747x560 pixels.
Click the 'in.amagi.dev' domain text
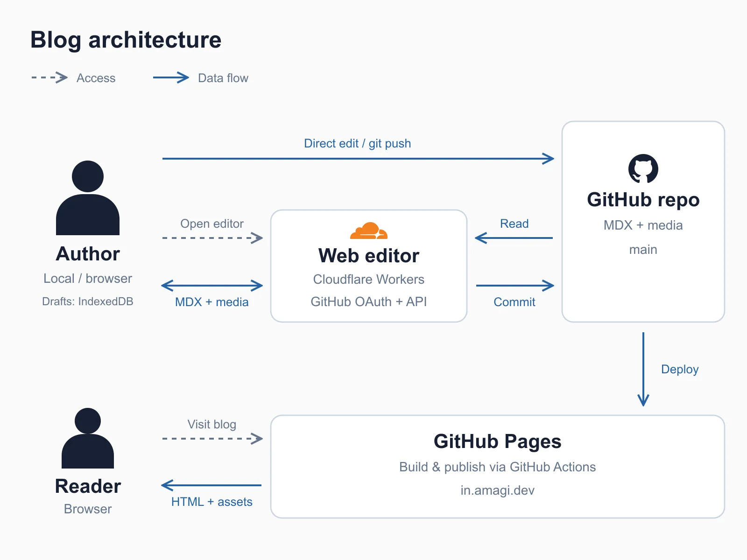click(498, 490)
